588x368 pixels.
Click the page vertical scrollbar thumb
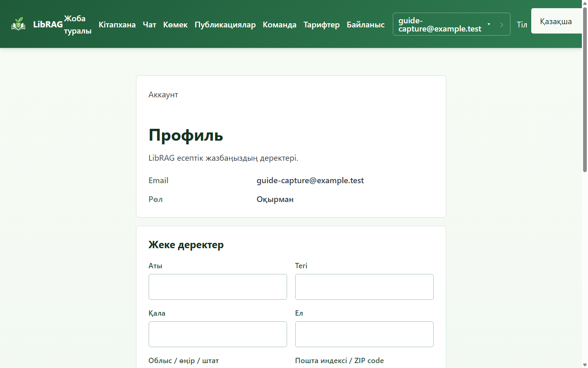click(x=585, y=89)
